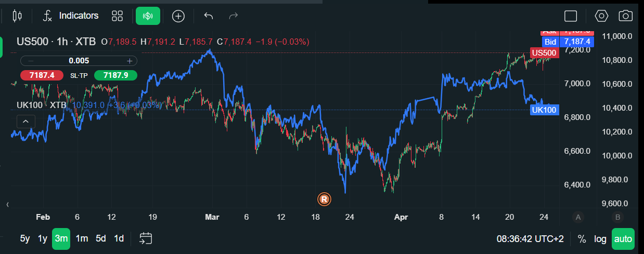
Task: Collapse the legend with the chevron-up button
Action: pos(25,122)
